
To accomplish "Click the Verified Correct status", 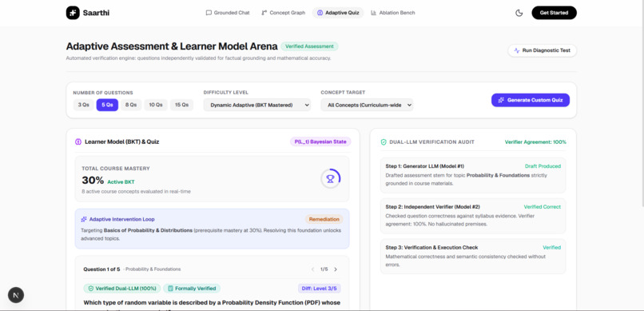I will pos(543,206).
